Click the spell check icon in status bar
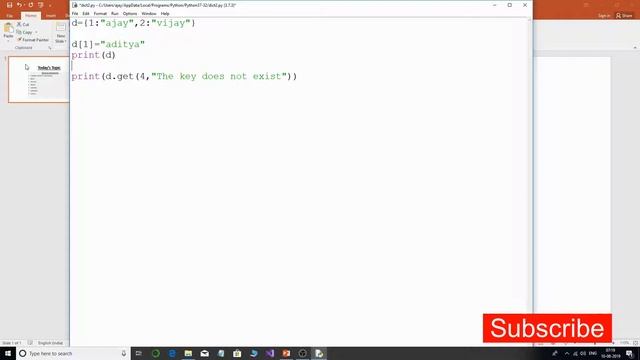The height and width of the screenshot is (360, 640). [x=30, y=343]
